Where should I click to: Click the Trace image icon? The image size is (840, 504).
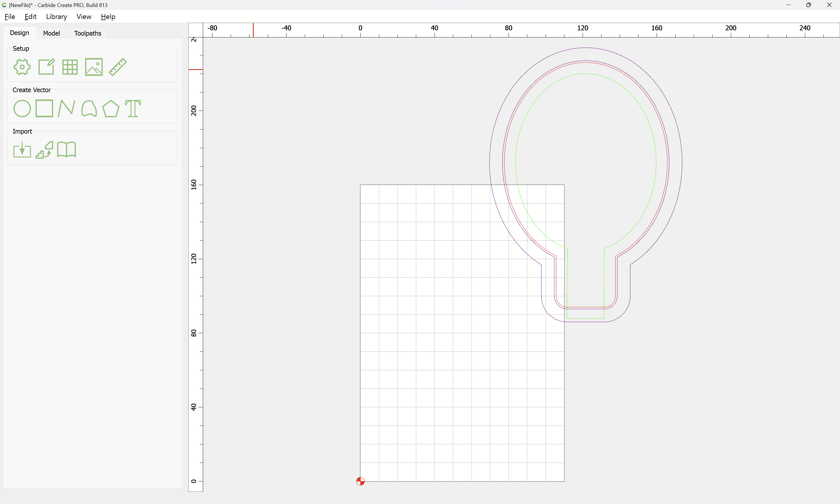44,150
